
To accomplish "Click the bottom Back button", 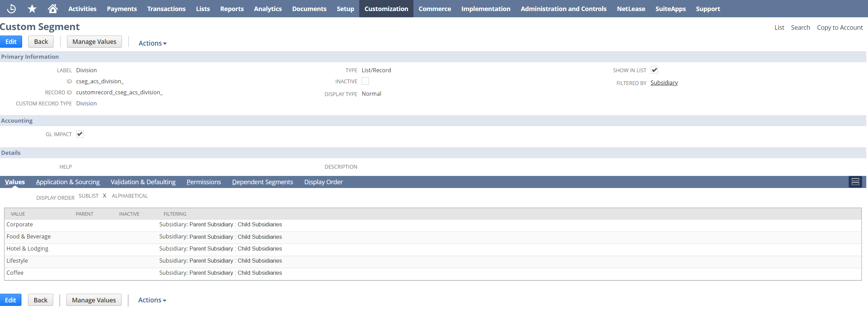I will coord(40,300).
